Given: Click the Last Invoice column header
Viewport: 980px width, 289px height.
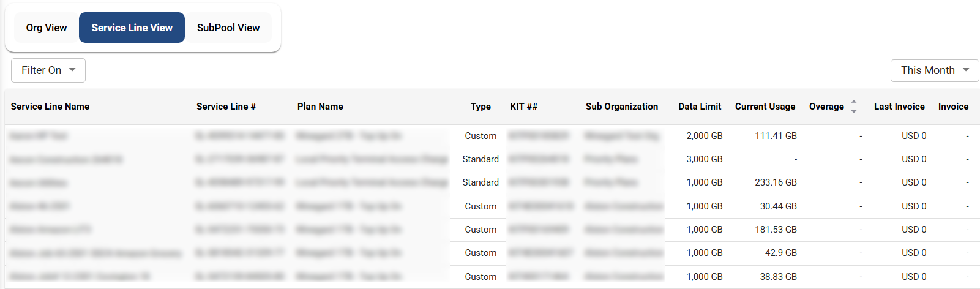Looking at the screenshot, I should pos(899,107).
